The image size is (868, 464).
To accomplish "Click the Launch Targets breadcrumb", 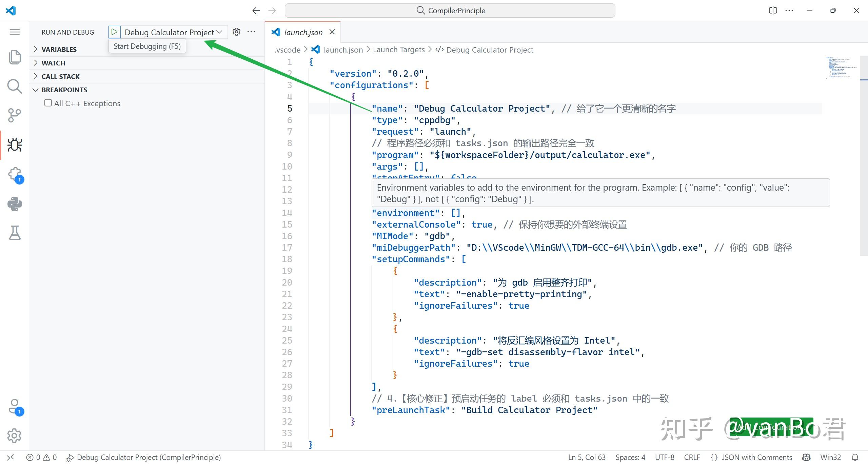I will click(399, 50).
